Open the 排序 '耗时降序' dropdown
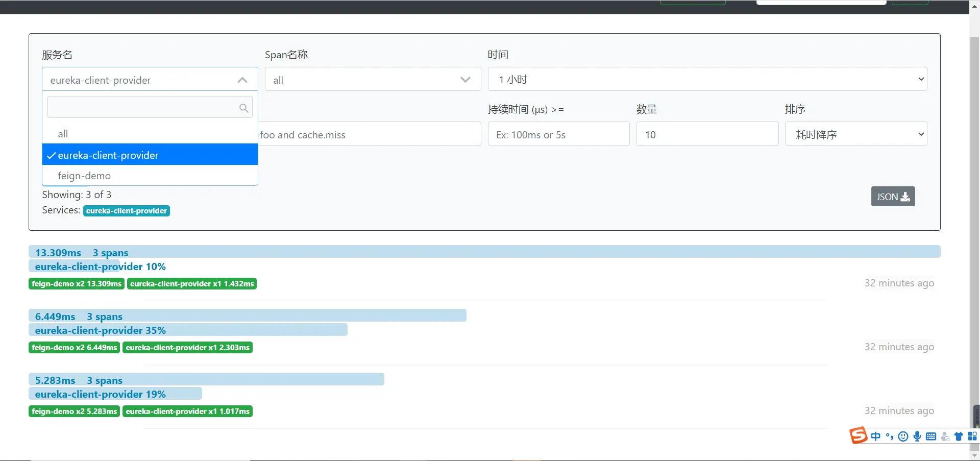This screenshot has width=980, height=461. (x=856, y=134)
